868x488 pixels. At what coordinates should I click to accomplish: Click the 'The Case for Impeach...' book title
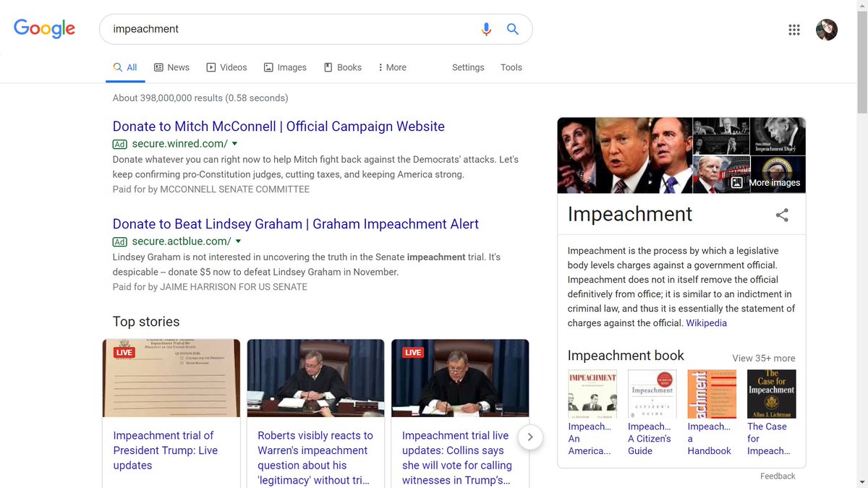click(768, 439)
